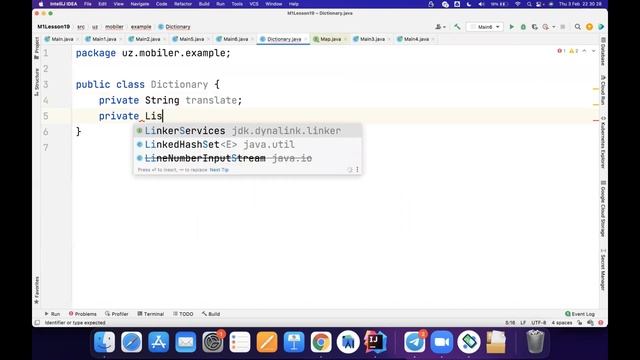640x360 pixels.
Task: Open the TODO tool window
Action: tap(183, 314)
